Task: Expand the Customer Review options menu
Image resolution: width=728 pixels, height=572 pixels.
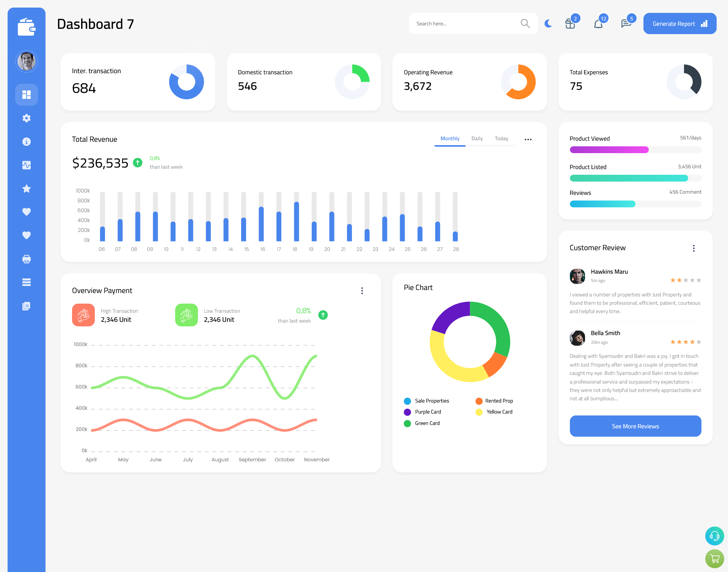Action: [694, 248]
